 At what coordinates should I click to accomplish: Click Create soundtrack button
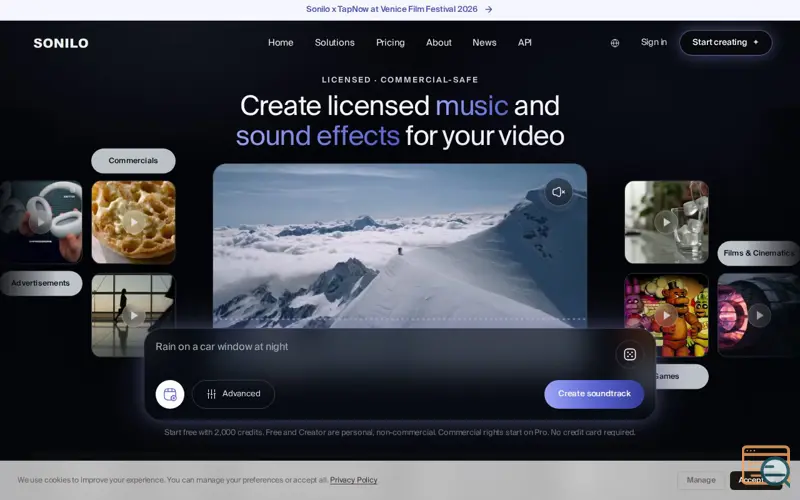click(x=594, y=394)
